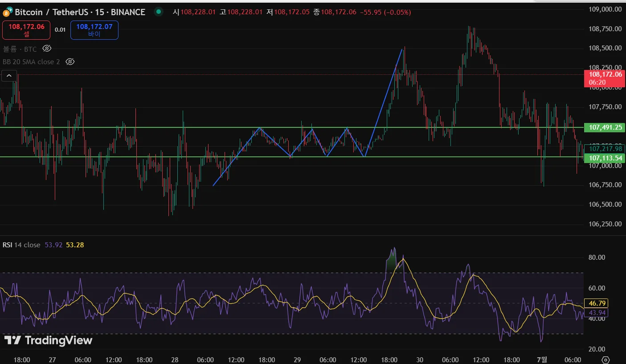626x364 pixels.
Task: Click the 108,750.00 price axis label
Action: (x=605, y=29)
